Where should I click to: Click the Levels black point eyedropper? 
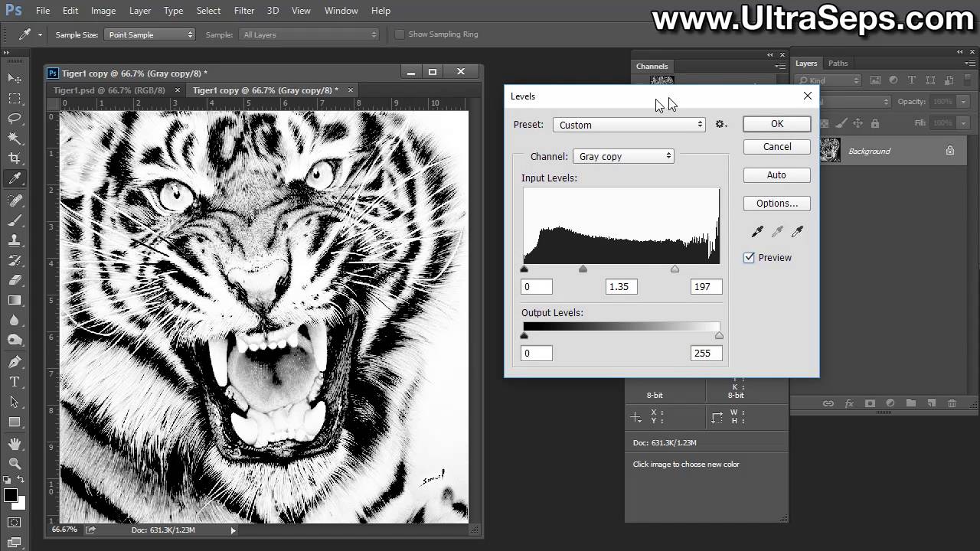[757, 231]
